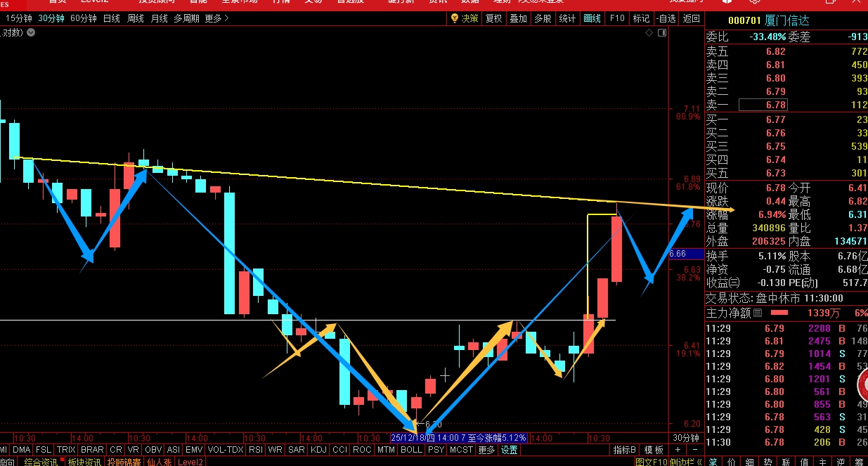Open 图文F10 link
The height and width of the screenshot is (466, 868).
(651, 462)
